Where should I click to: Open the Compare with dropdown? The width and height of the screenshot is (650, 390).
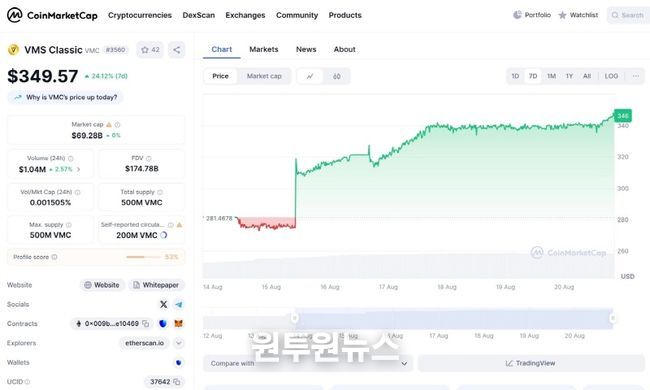point(308,363)
